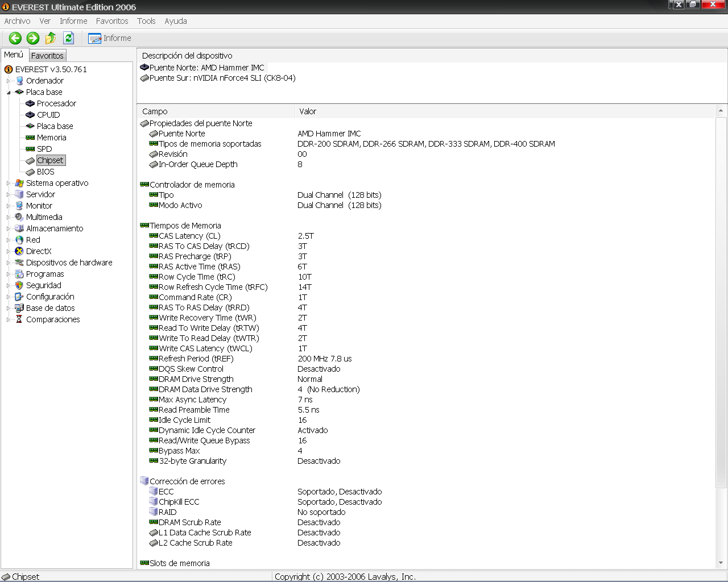This screenshot has width=728, height=582.
Task: Click the Almacenamiento storage icon
Action: pyautogui.click(x=20, y=228)
